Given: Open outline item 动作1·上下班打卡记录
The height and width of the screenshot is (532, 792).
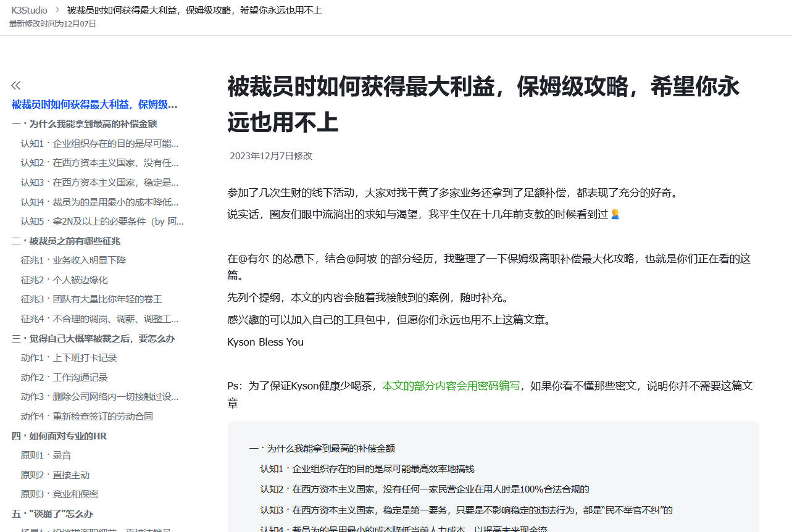Looking at the screenshot, I should (69, 358).
